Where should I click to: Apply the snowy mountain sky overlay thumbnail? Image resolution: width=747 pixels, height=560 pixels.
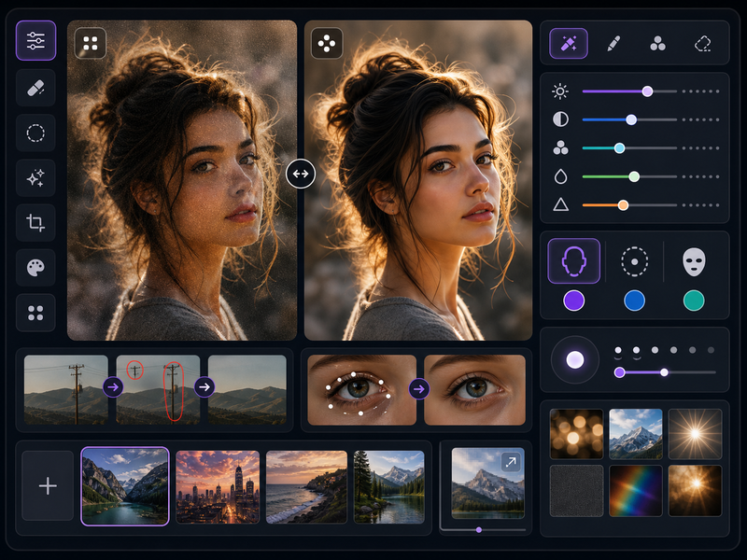(636, 434)
